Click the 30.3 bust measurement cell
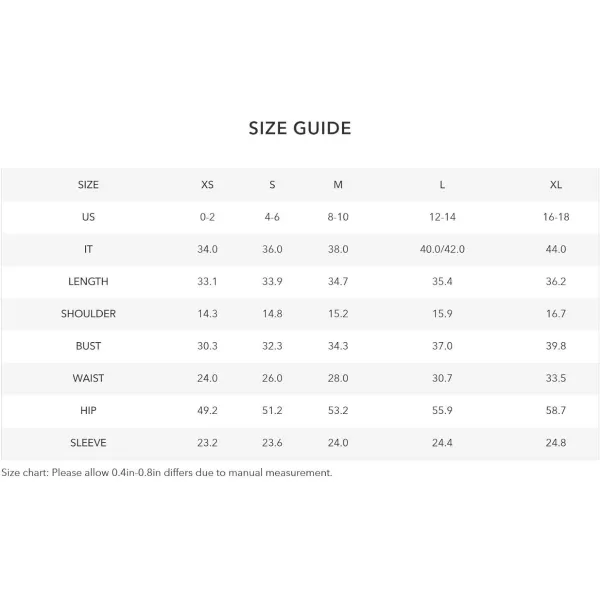Image resolution: width=600 pixels, height=600 pixels. coord(207,346)
